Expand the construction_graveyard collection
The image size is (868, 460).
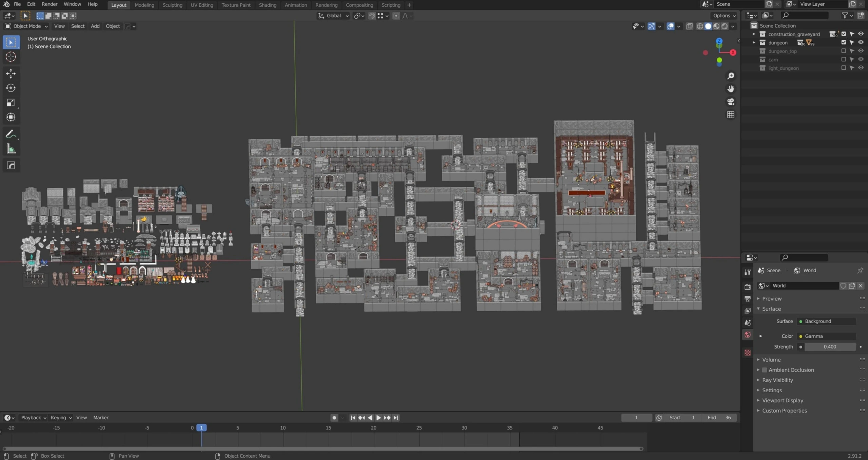click(x=754, y=34)
